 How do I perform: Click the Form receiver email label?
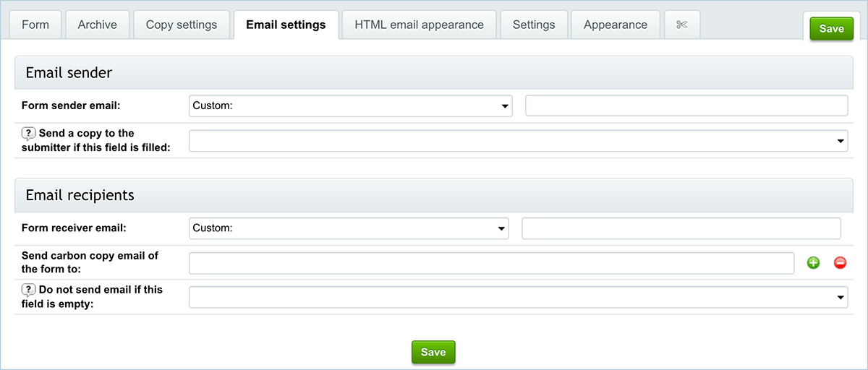[74, 228]
